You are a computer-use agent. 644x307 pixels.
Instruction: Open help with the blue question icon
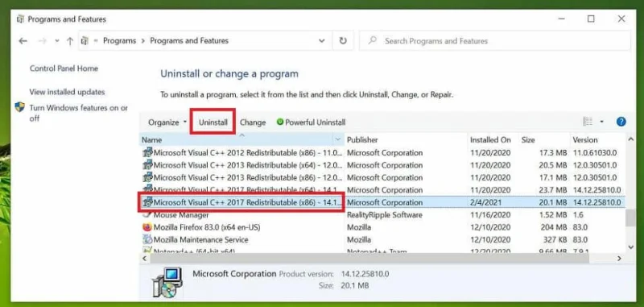pyautogui.click(x=621, y=122)
